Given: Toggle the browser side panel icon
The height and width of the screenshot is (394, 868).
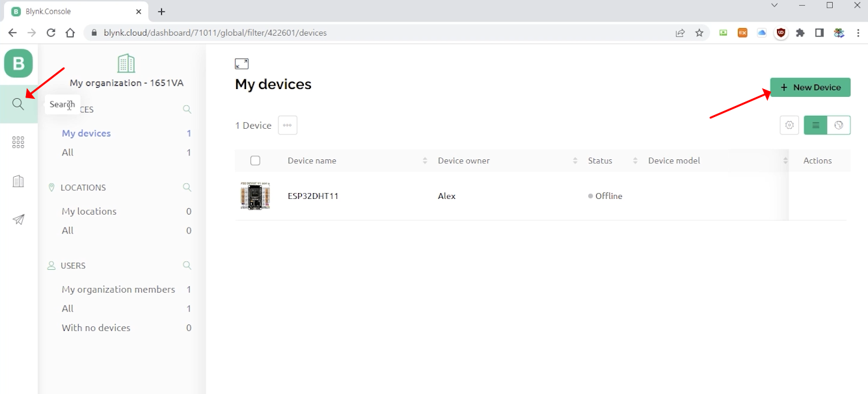Looking at the screenshot, I should (820, 33).
